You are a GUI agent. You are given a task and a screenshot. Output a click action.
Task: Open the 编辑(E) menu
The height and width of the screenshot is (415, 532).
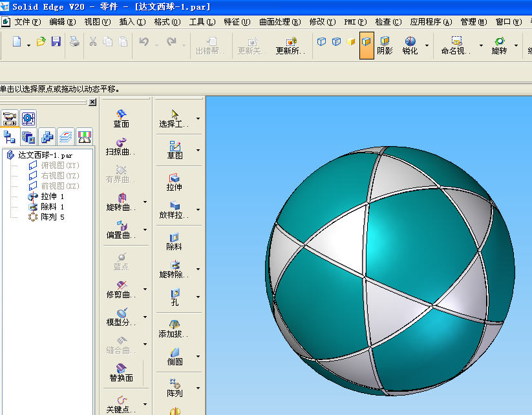coord(63,22)
